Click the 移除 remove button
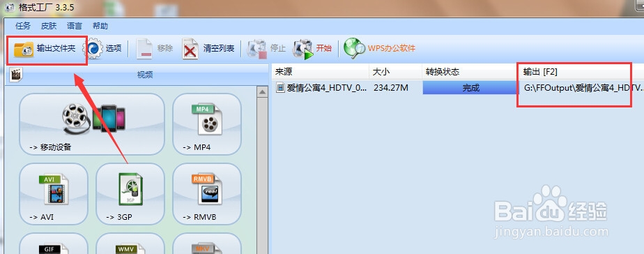This screenshot has width=644, height=254. coord(155,49)
